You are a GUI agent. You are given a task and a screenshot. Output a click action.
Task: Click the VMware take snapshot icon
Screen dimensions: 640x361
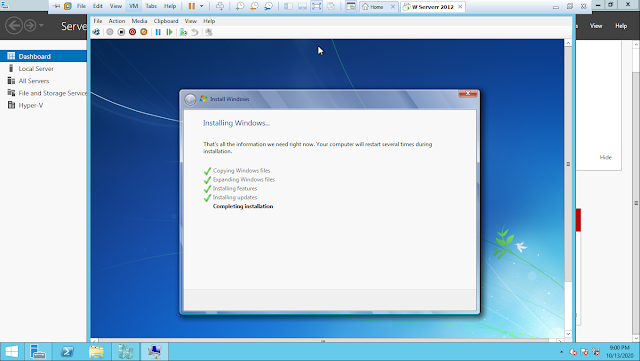pyautogui.click(x=240, y=6)
